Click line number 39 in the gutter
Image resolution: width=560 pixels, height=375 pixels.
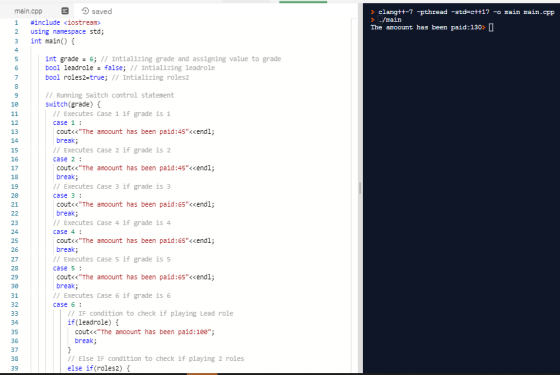pyautogui.click(x=14, y=368)
